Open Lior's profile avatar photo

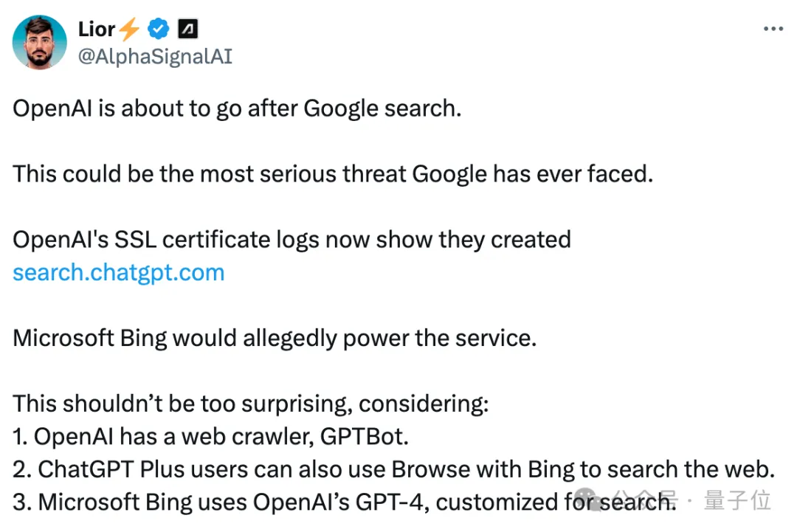click(40, 42)
